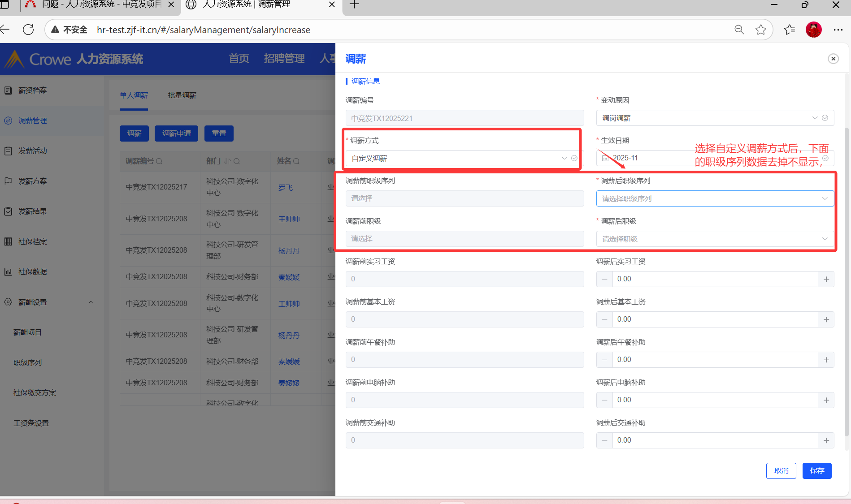Decrease 调薪后交通补助 with the minus button
This screenshot has width=851, height=504.
point(604,440)
